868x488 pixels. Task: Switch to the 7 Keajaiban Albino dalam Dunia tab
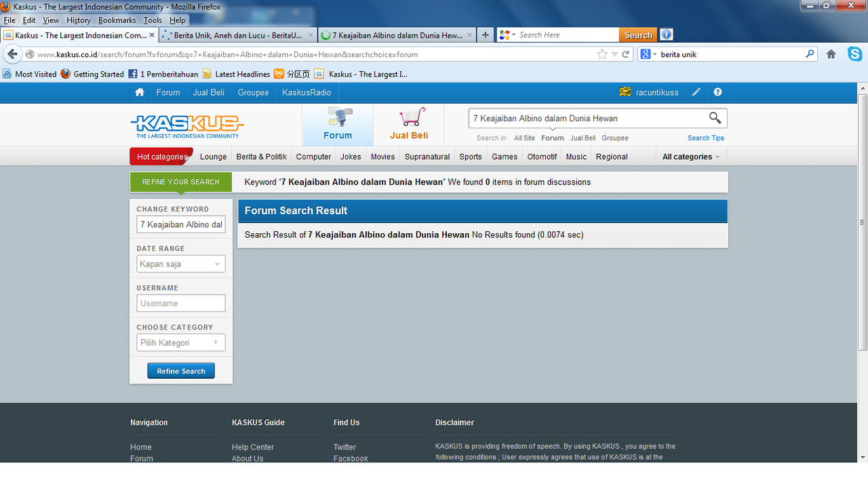[397, 35]
